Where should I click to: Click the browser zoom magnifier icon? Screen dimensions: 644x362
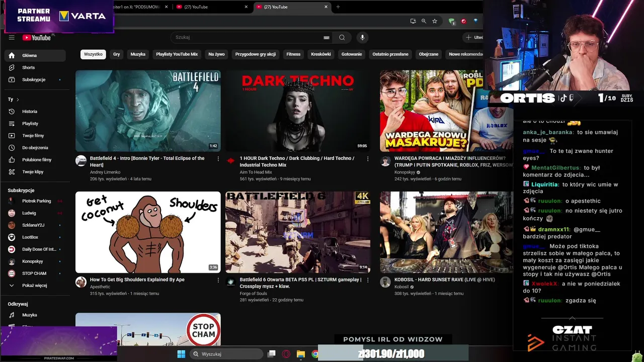(x=424, y=21)
